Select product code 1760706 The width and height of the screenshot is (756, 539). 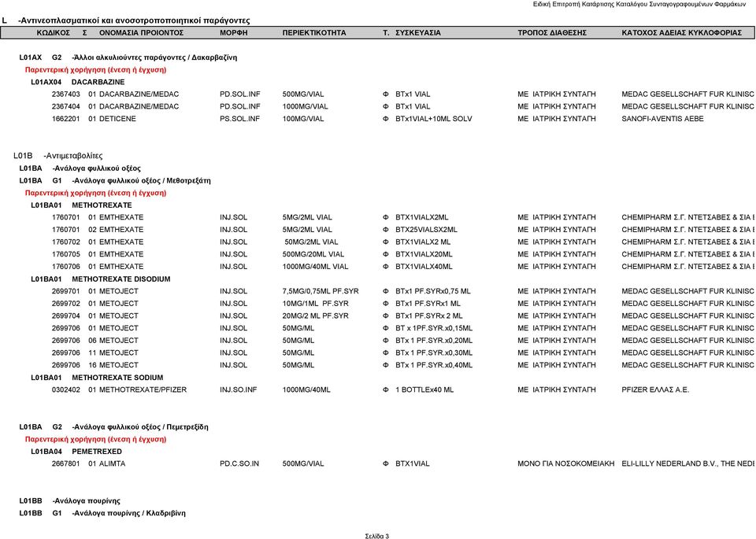tap(66, 267)
